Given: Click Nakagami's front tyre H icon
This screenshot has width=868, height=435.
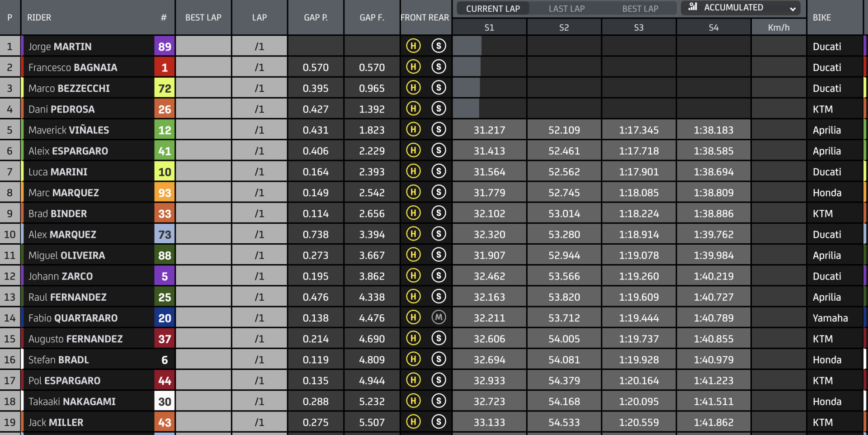Looking at the screenshot, I should [413, 401].
